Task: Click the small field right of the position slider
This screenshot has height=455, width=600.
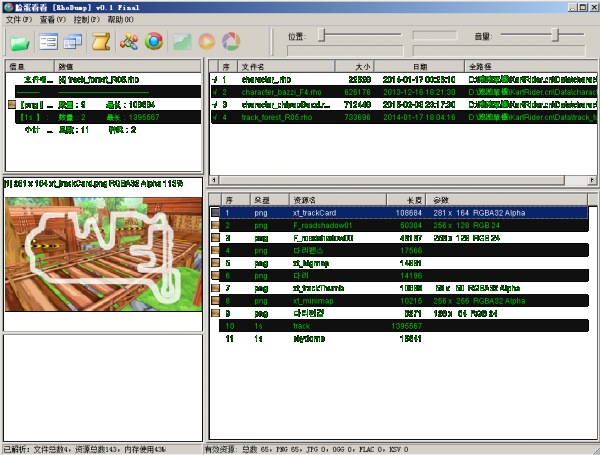Action: [x=435, y=36]
